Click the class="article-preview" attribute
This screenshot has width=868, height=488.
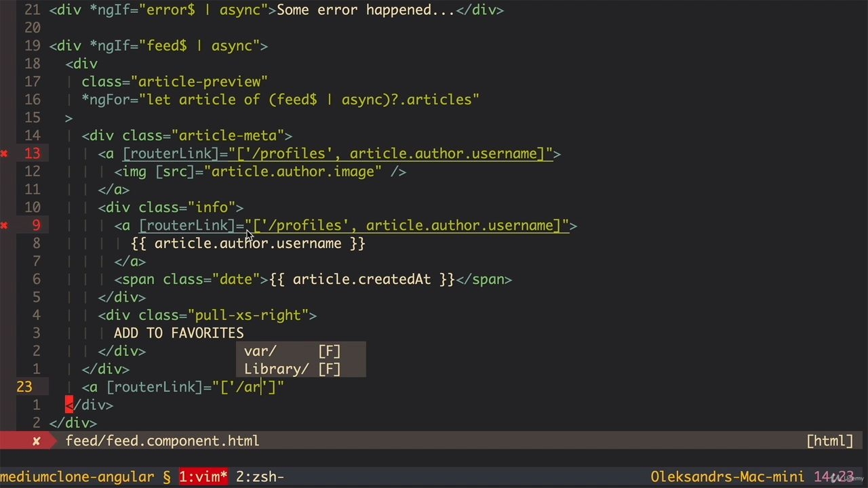[x=175, y=82]
